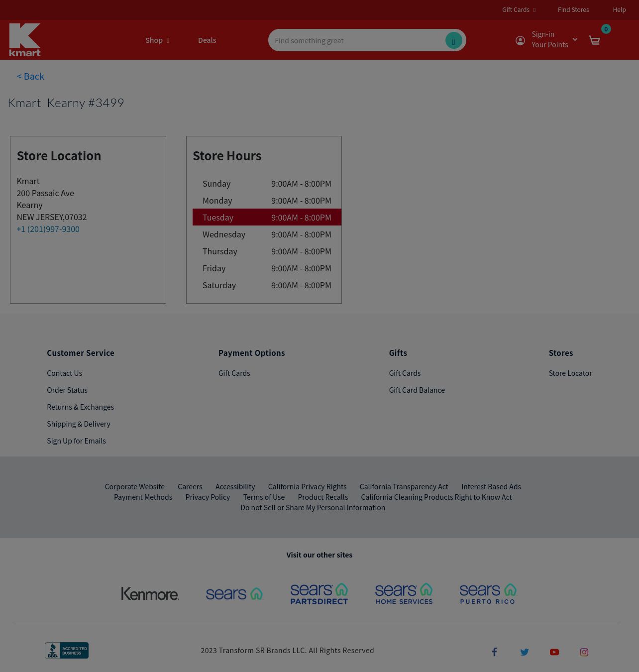The width and height of the screenshot is (639, 672).
Task: Open Gift Cards under Gifts
Action: click(405, 373)
